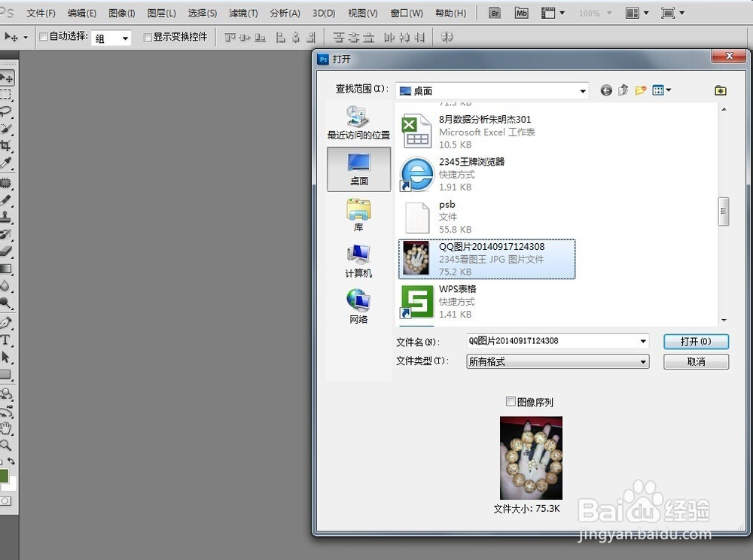
Task: Expand the 文件类型 file type dropdown
Action: 643,361
